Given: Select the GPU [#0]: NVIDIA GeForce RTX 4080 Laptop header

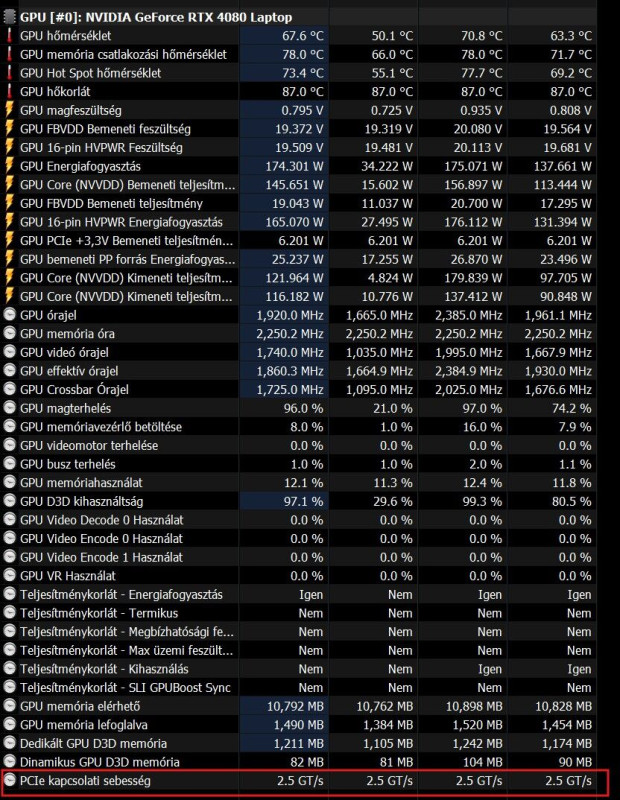Looking at the screenshot, I should [156, 17].
